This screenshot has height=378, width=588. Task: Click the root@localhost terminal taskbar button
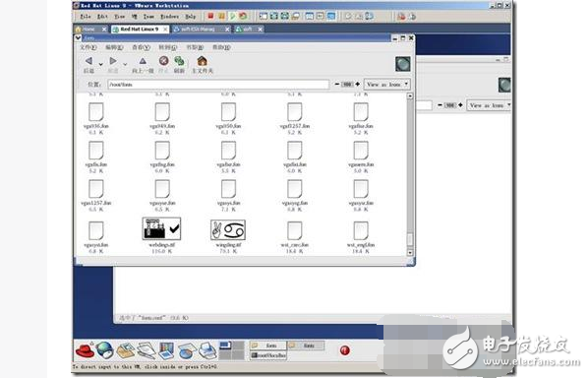[x=268, y=354]
